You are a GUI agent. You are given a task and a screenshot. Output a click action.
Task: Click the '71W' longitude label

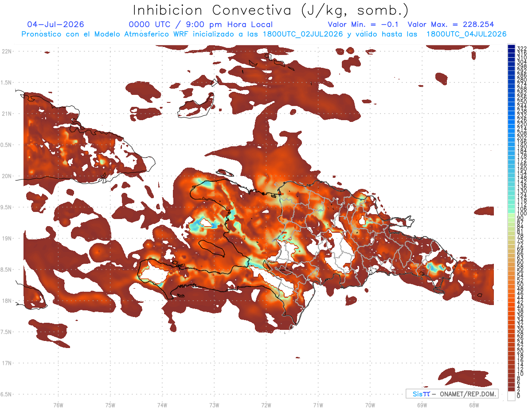[318, 405]
